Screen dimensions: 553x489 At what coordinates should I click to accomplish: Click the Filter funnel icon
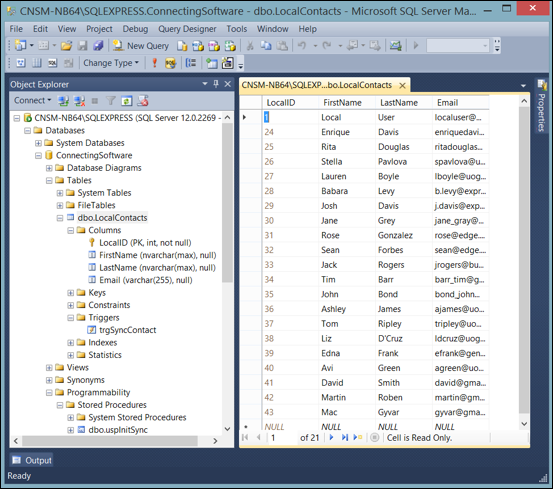pos(111,101)
